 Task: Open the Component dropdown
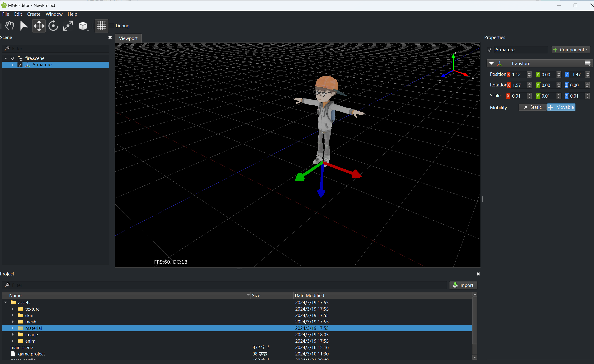click(x=571, y=50)
